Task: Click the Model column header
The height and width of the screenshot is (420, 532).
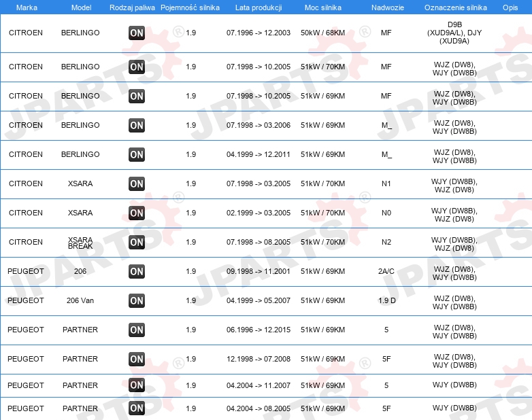Action: coord(81,7)
